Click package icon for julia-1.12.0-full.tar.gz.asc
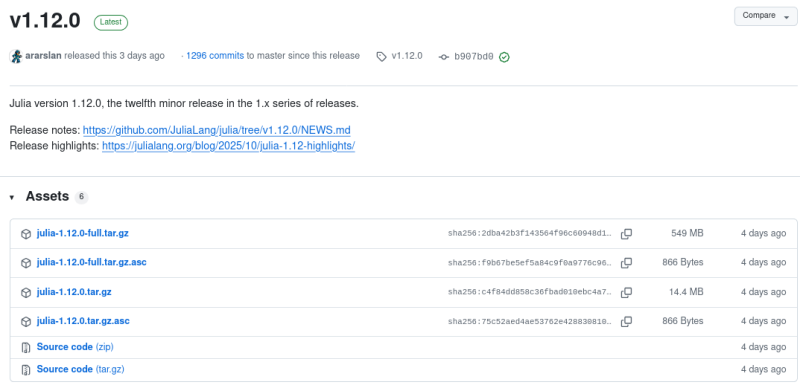800x388 pixels. point(26,263)
